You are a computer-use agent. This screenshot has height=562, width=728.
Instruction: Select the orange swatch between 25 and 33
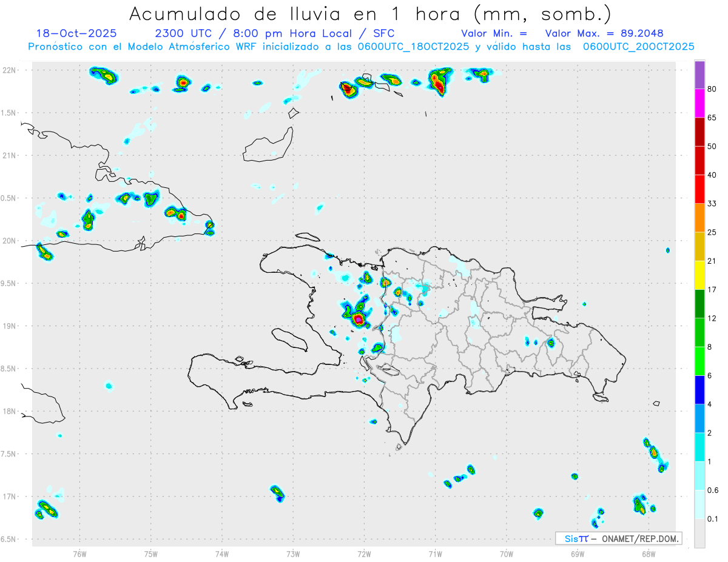coord(699,218)
